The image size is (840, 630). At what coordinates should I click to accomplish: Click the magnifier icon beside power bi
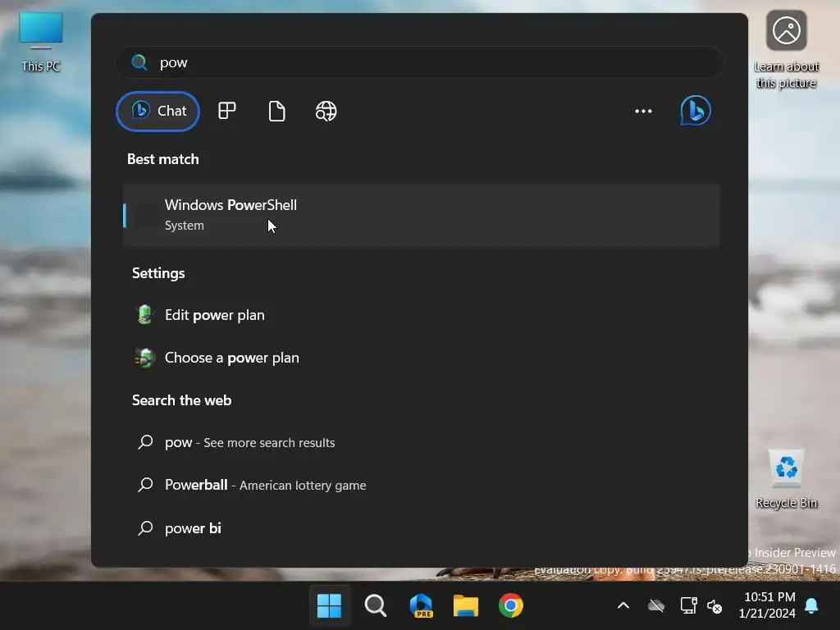coord(145,527)
